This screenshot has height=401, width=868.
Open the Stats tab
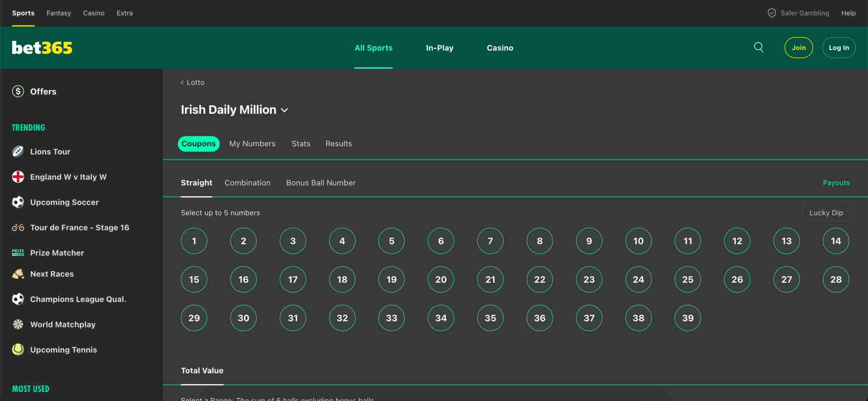[x=301, y=144]
